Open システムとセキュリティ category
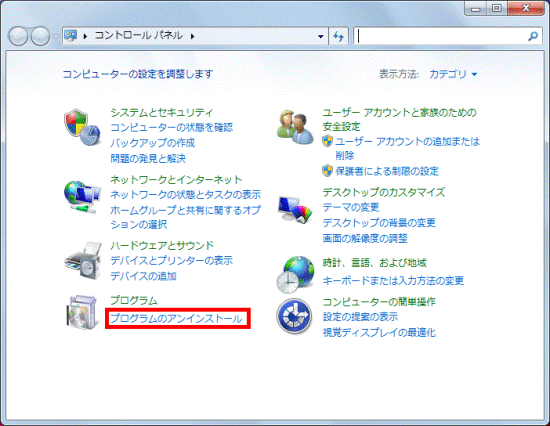 tap(162, 112)
